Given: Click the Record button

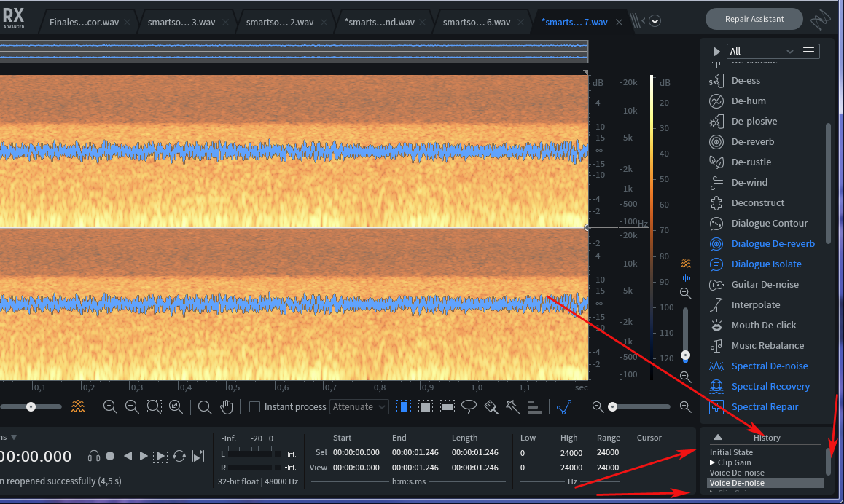Looking at the screenshot, I should click(x=110, y=456).
